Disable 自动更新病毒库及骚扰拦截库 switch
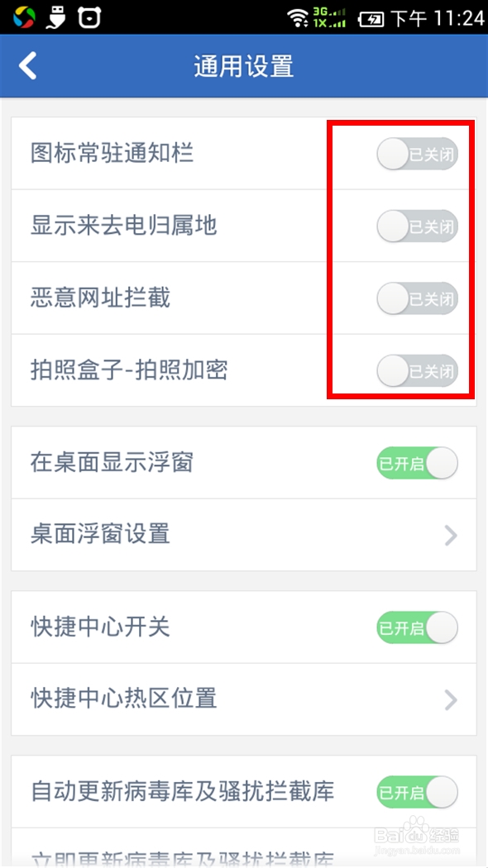 click(418, 792)
